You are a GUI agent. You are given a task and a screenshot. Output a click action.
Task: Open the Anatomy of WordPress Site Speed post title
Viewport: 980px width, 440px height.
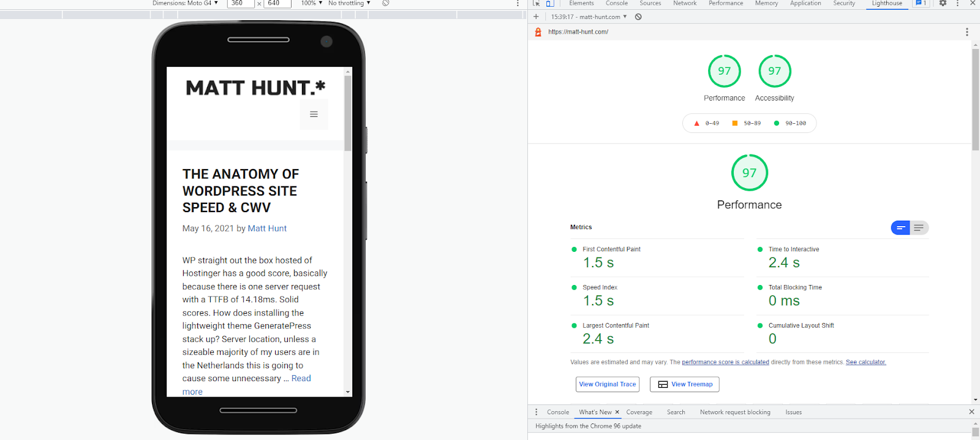pyautogui.click(x=241, y=191)
